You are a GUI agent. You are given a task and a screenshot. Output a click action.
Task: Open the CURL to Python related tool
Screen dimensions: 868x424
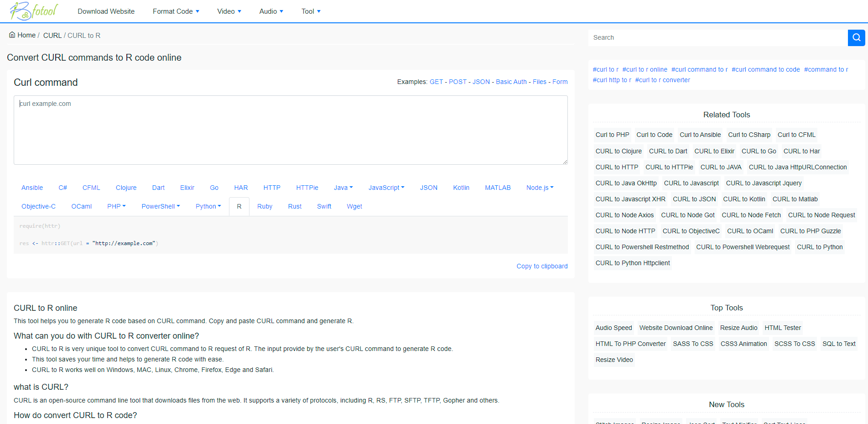click(820, 247)
